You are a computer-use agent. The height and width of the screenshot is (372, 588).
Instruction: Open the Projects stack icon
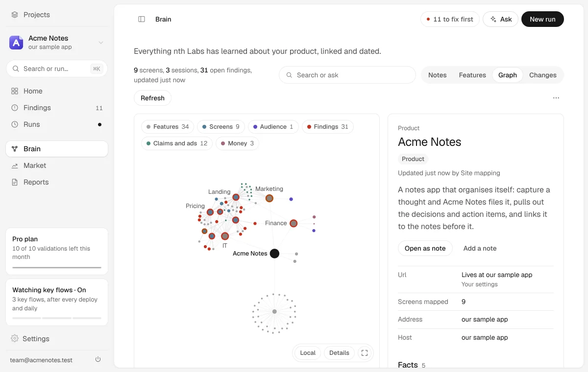pyautogui.click(x=15, y=15)
